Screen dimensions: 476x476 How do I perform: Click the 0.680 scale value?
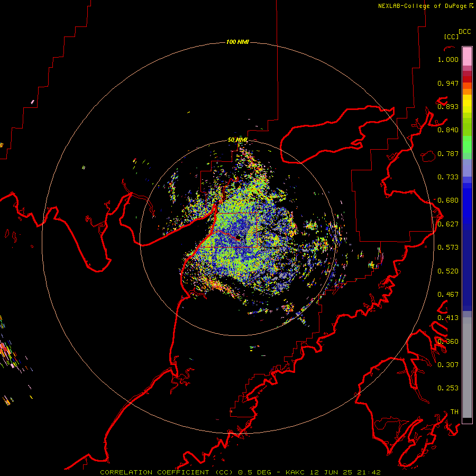(x=448, y=200)
